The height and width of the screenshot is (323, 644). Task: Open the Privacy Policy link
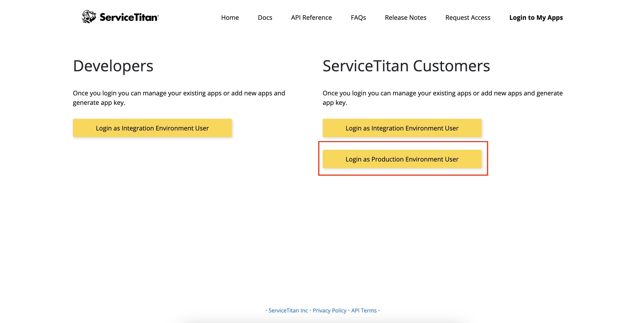[x=329, y=310]
